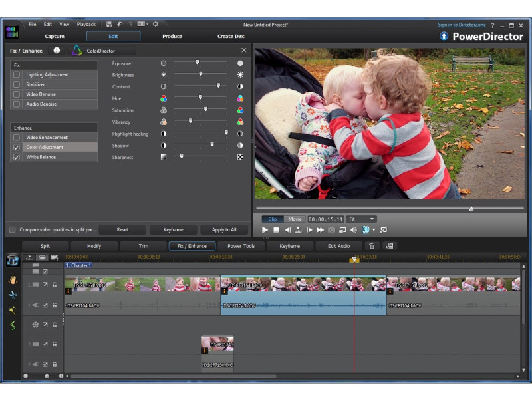Click the 1. Chapter 1 marker
The width and height of the screenshot is (532, 399).
[78, 265]
